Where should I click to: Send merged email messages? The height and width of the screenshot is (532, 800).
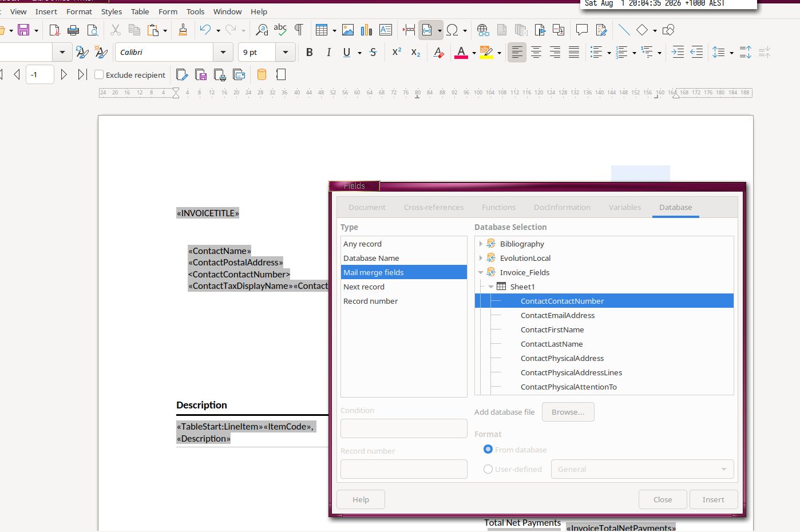tap(239, 74)
